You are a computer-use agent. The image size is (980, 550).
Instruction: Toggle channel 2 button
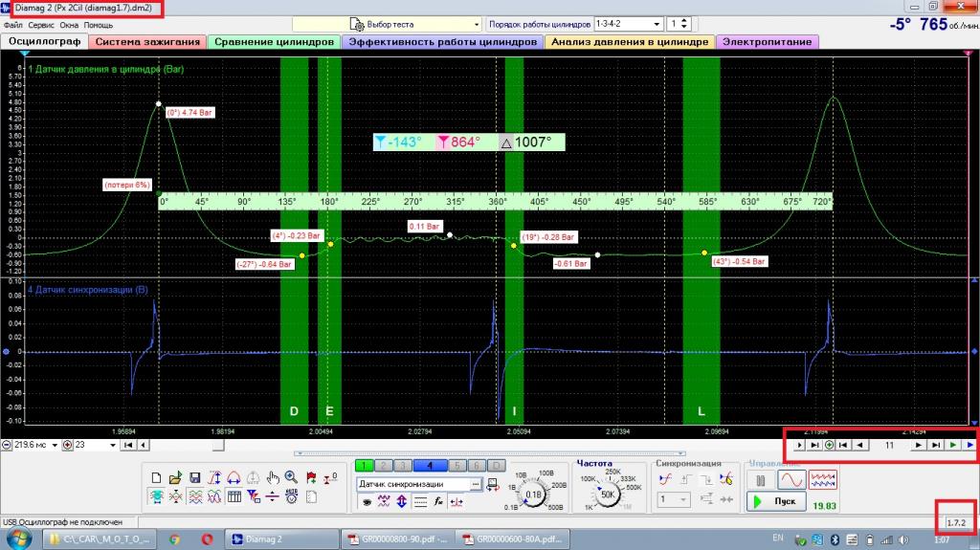[x=383, y=466]
